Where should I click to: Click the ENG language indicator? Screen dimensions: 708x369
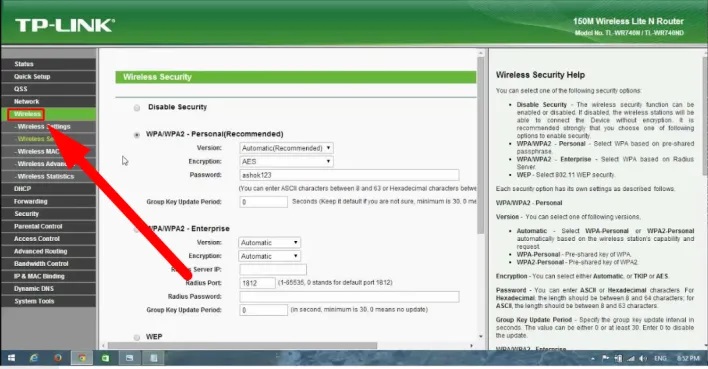(660, 359)
